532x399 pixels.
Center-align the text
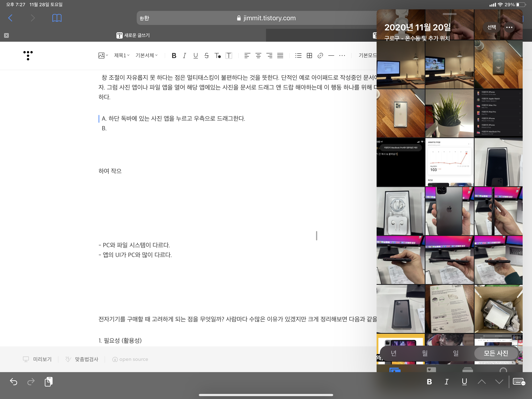[x=258, y=56]
